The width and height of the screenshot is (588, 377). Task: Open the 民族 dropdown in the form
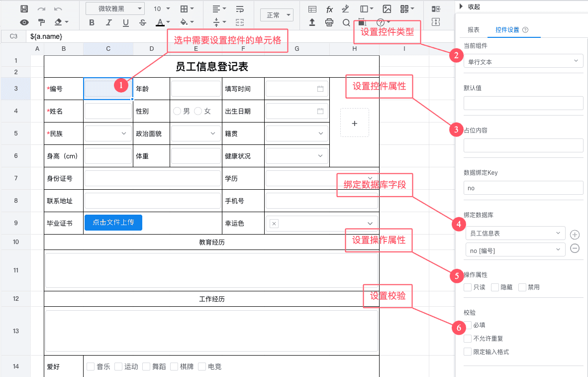click(x=108, y=133)
